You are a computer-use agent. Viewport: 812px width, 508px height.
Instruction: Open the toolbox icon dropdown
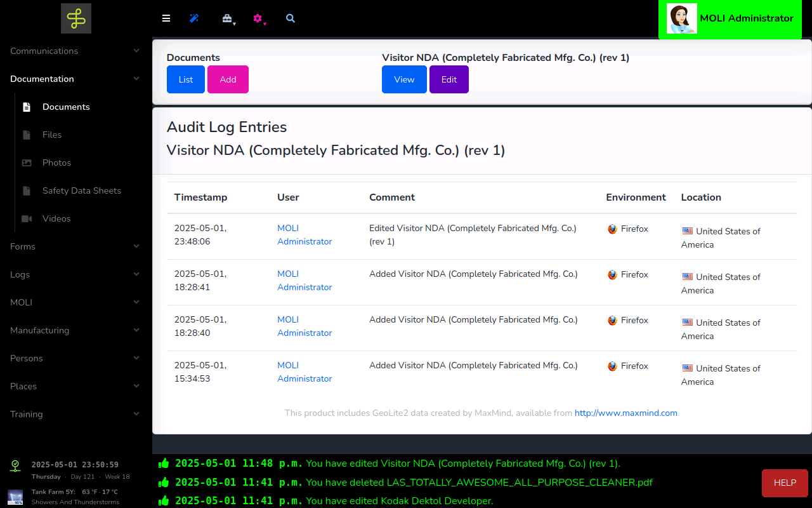228,18
